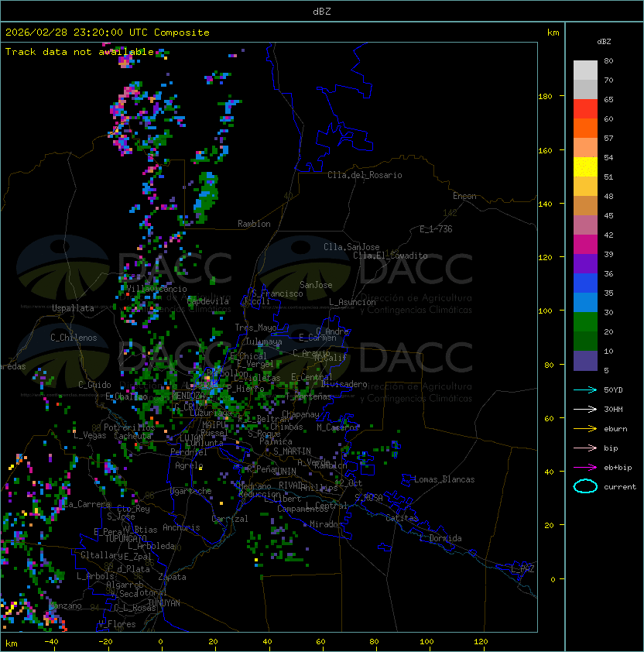Click the 'dBZ' title at top
The height and width of the screenshot is (652, 644).
click(x=322, y=12)
